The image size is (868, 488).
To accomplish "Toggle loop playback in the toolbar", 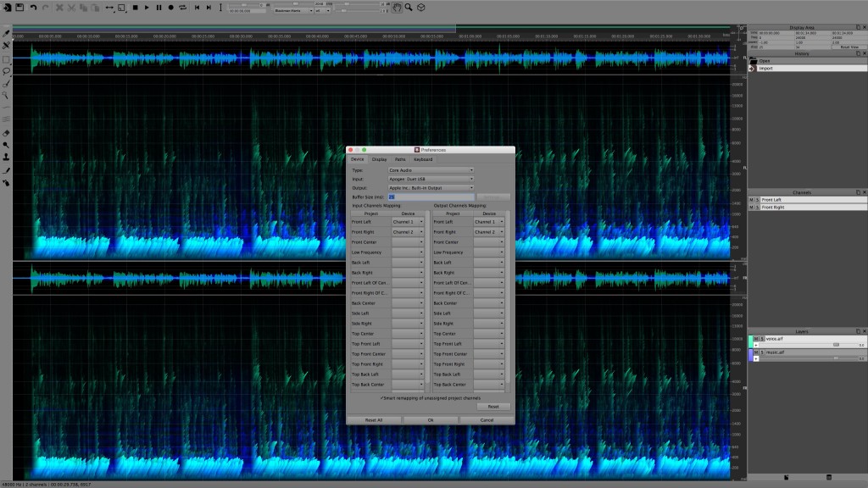I will pyautogui.click(x=182, y=8).
